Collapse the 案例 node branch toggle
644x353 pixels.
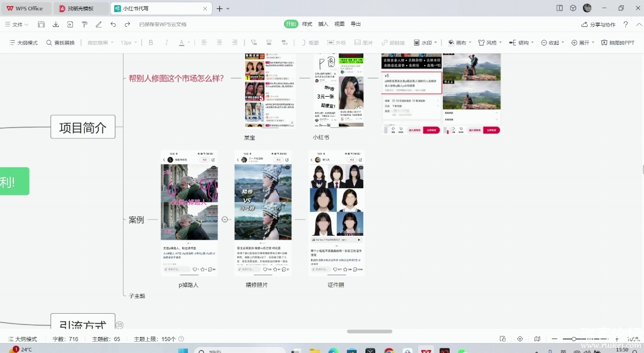[225, 219]
